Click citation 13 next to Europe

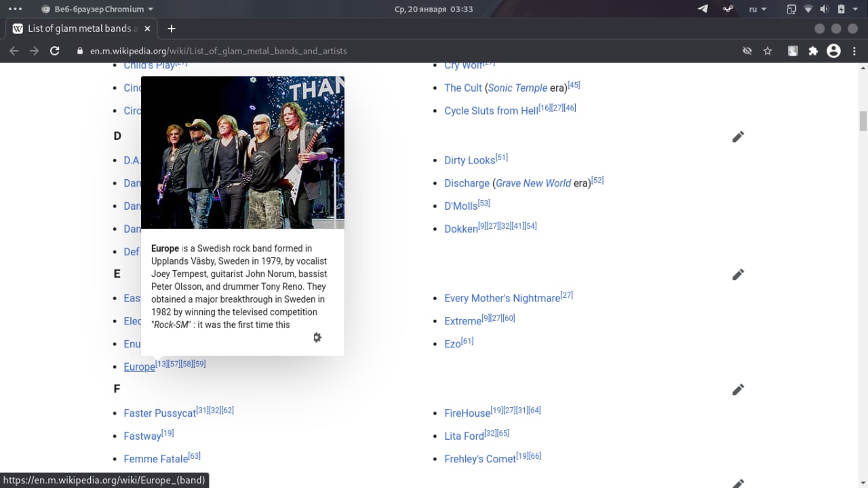click(x=161, y=364)
